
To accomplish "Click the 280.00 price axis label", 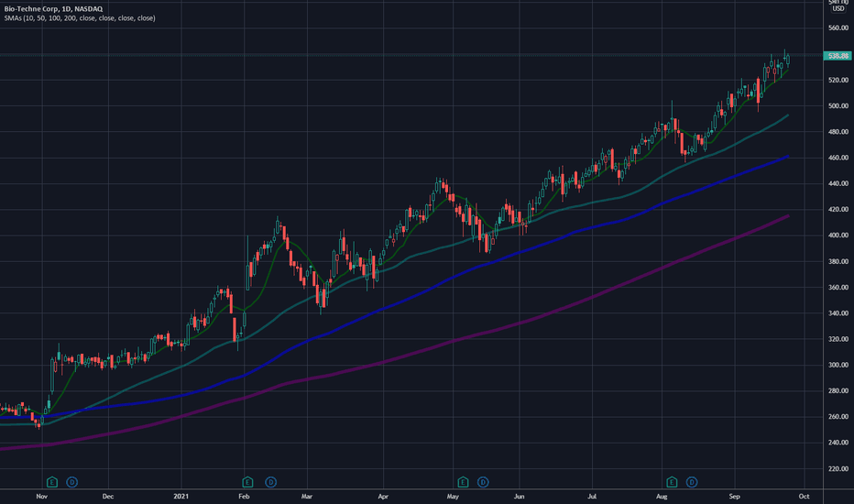I will click(838, 390).
